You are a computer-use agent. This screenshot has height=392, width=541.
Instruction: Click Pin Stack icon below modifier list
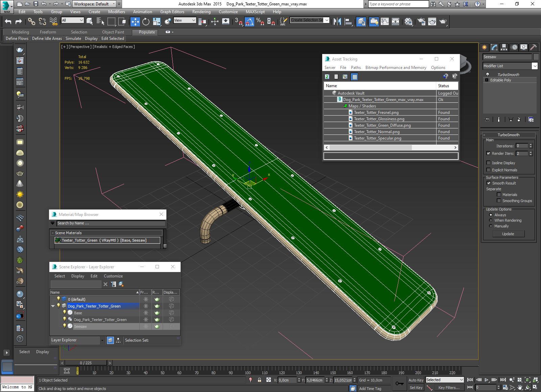click(x=487, y=119)
